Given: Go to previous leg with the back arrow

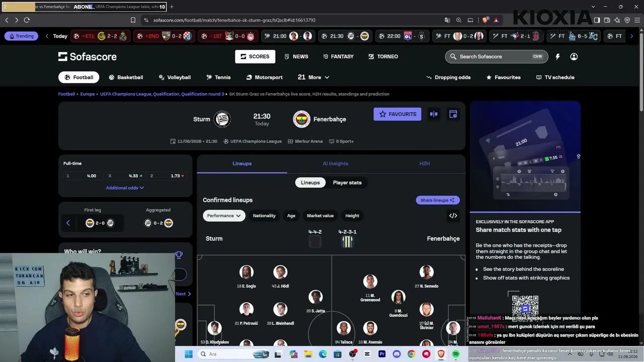Looking at the screenshot, I should click(68, 223).
